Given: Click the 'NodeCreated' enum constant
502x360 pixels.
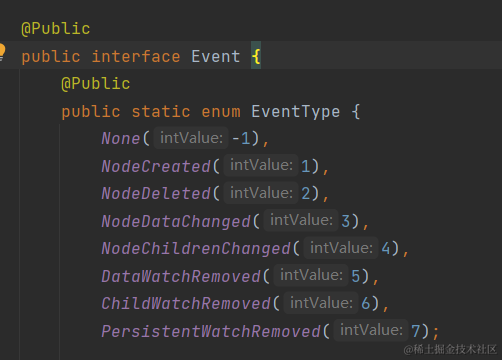Looking at the screenshot, I should (156, 166).
